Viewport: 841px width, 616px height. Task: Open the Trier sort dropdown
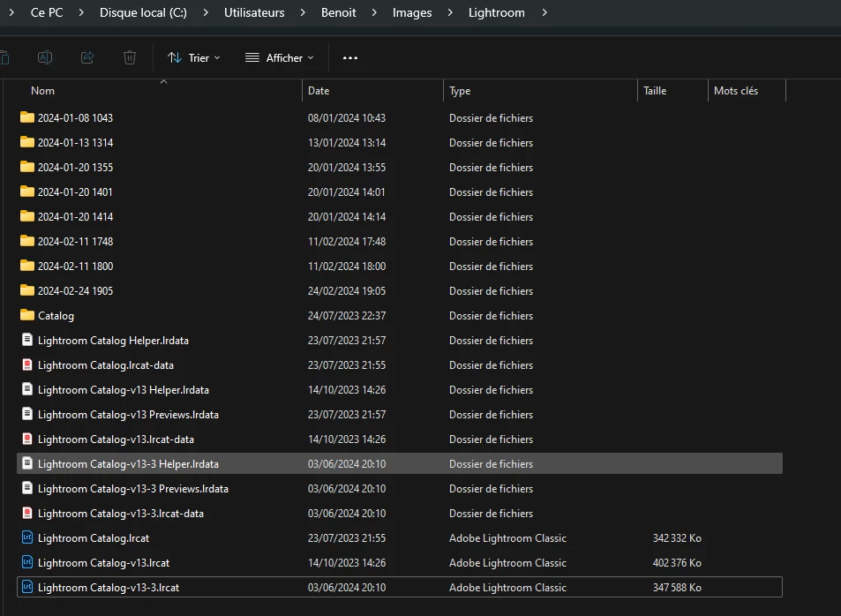(193, 58)
